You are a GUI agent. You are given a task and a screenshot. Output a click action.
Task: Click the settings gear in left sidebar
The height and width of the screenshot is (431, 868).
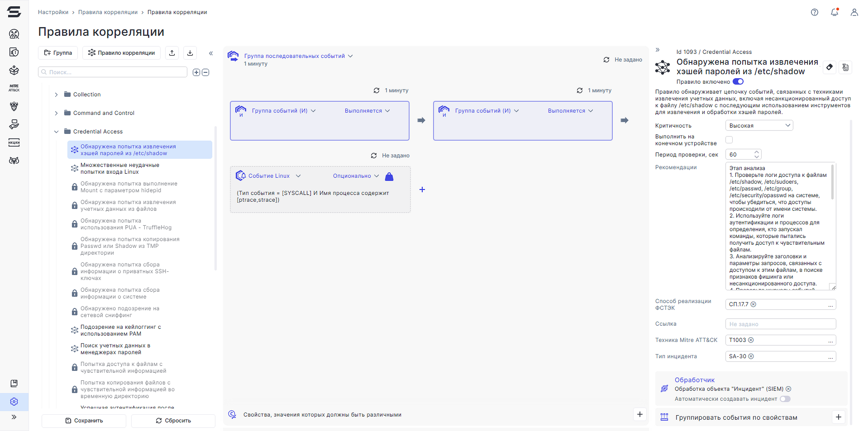click(14, 402)
